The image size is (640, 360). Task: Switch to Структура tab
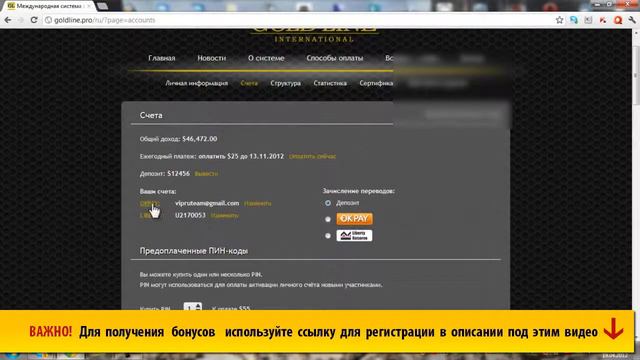[x=285, y=83]
